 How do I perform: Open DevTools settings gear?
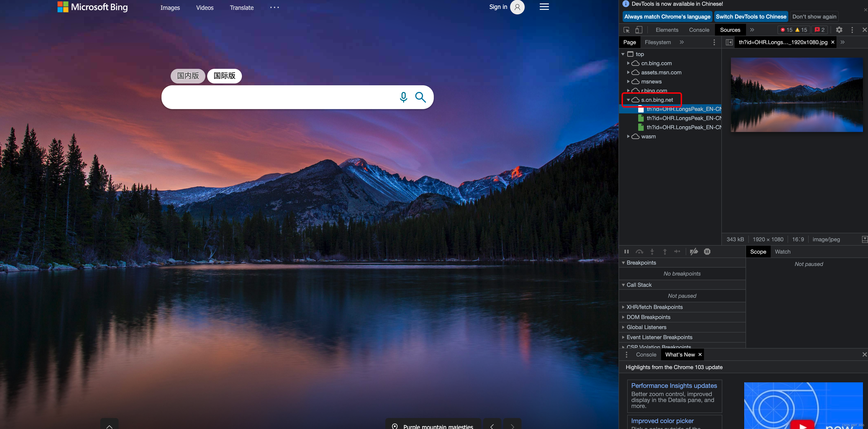839,30
